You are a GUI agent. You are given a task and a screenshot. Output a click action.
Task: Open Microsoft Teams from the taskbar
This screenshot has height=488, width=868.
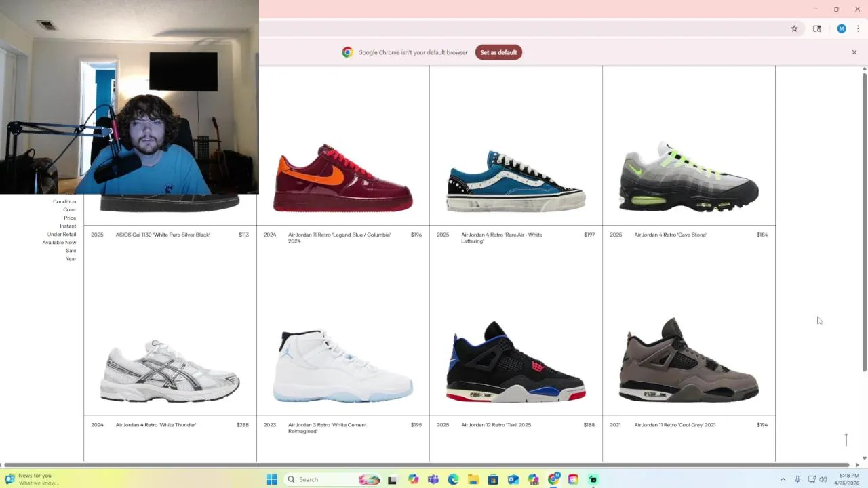433,479
